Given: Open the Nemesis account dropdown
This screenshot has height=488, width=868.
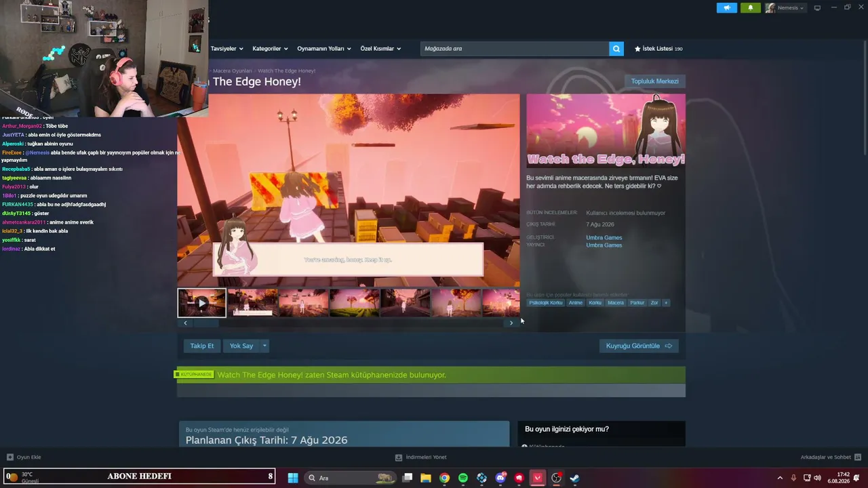Looking at the screenshot, I should pos(785,8).
